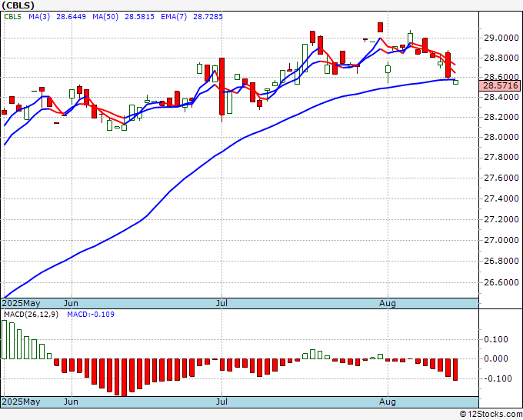Click the 0.100 MACD axis label
Screen dimensions: 523x420
pos(498,339)
